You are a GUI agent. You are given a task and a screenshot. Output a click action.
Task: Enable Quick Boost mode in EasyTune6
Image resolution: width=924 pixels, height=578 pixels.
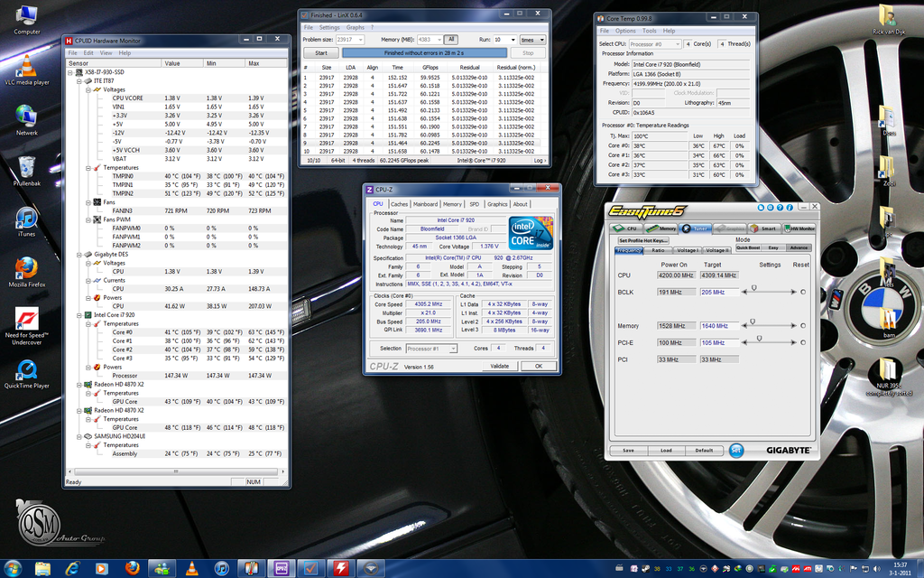point(747,247)
